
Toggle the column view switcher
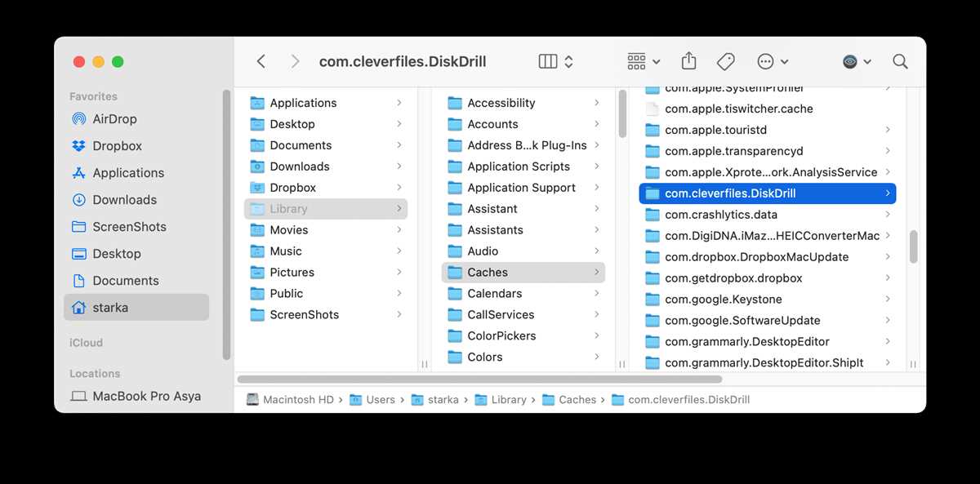click(x=556, y=61)
